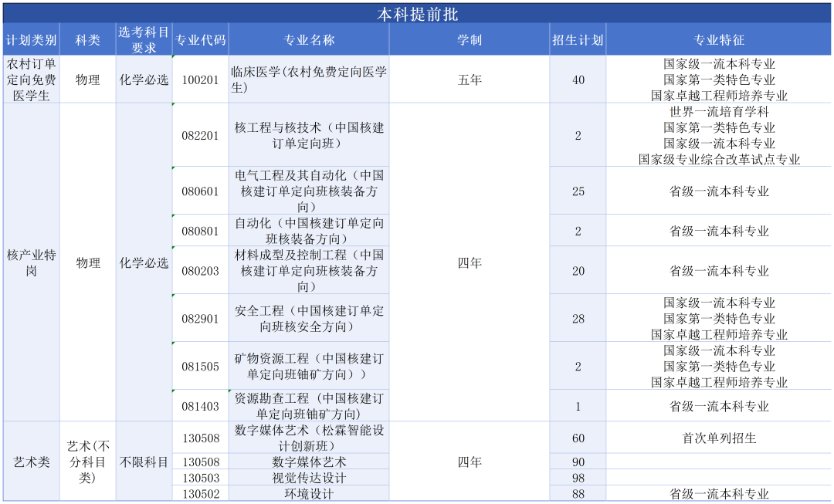Click enrollment plan value 20
This screenshot has height=504, width=834.
[578, 271]
